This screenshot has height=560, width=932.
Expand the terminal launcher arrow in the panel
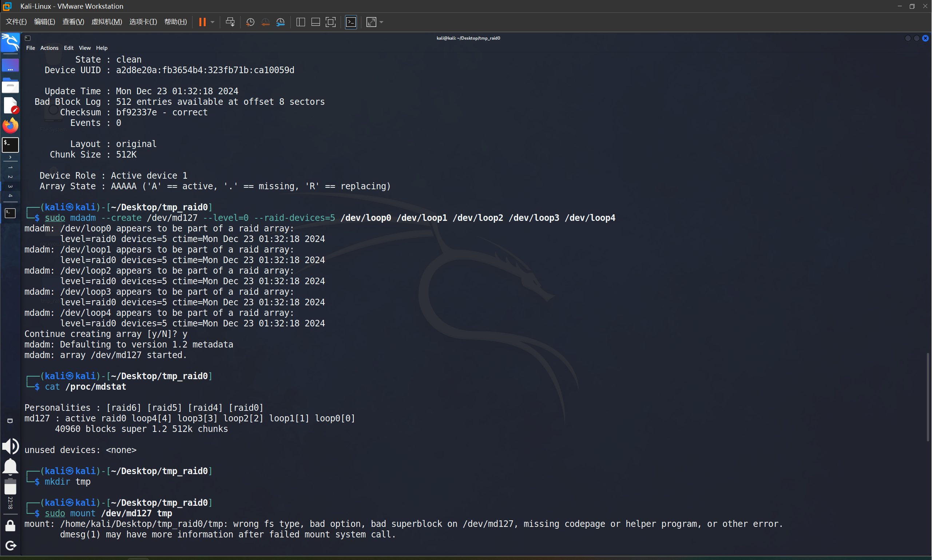[10, 157]
